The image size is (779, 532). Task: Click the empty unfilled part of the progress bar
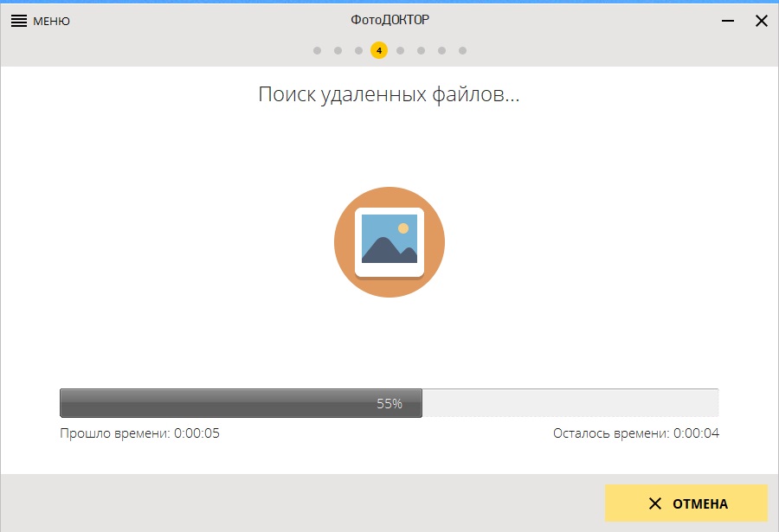point(571,403)
